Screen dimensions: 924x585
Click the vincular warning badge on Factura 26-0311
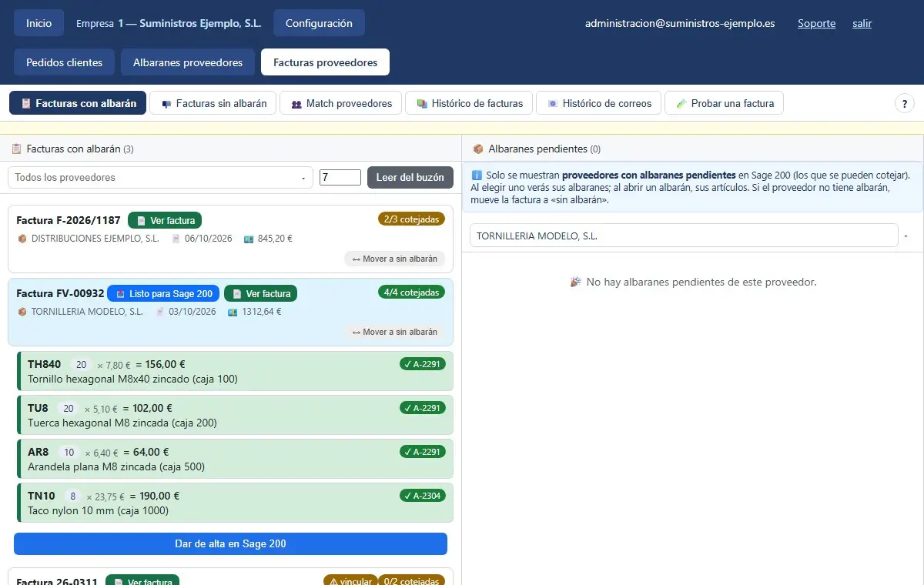(350, 581)
